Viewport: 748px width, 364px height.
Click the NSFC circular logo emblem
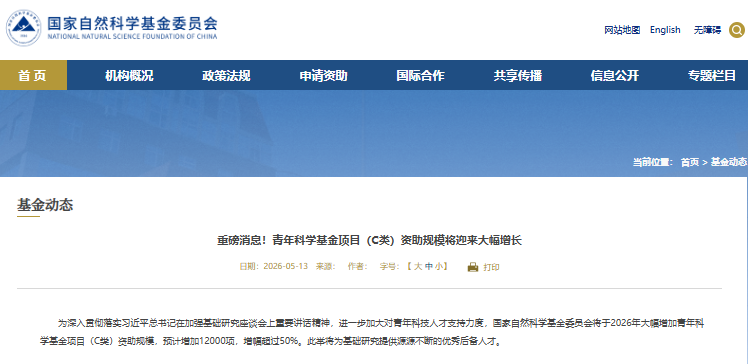pyautogui.click(x=23, y=28)
